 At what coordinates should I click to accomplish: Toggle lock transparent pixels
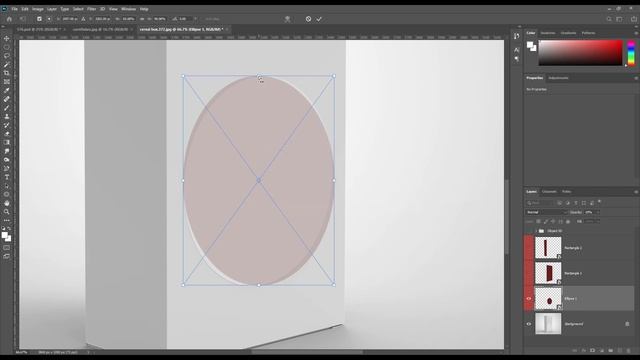coord(538,221)
